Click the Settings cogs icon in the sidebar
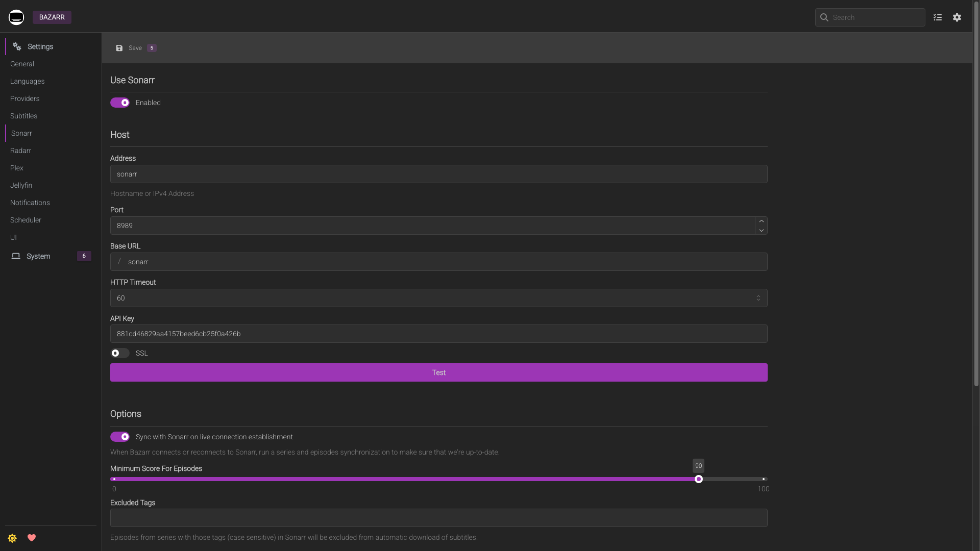Viewport: 980px width, 551px height. pyautogui.click(x=17, y=46)
